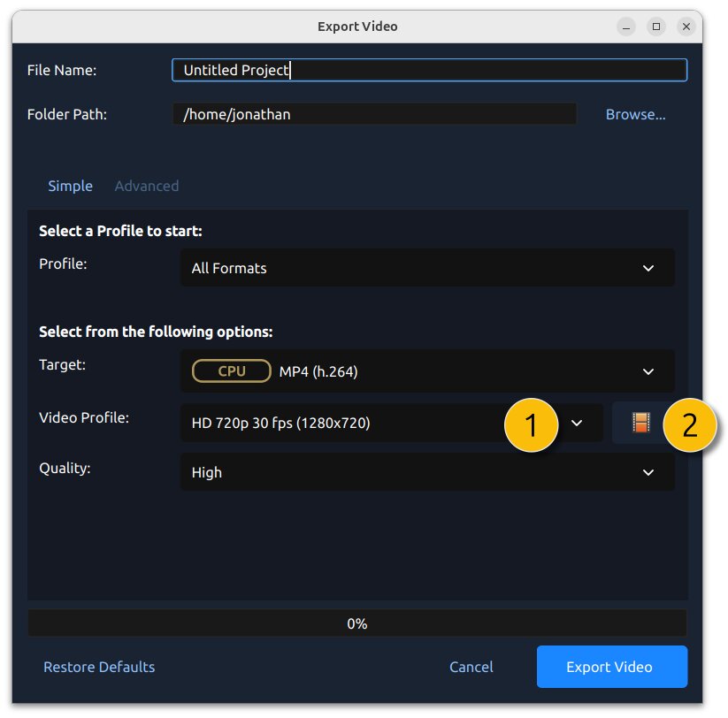Click the Cancel button
The image size is (728, 718).
click(x=471, y=667)
